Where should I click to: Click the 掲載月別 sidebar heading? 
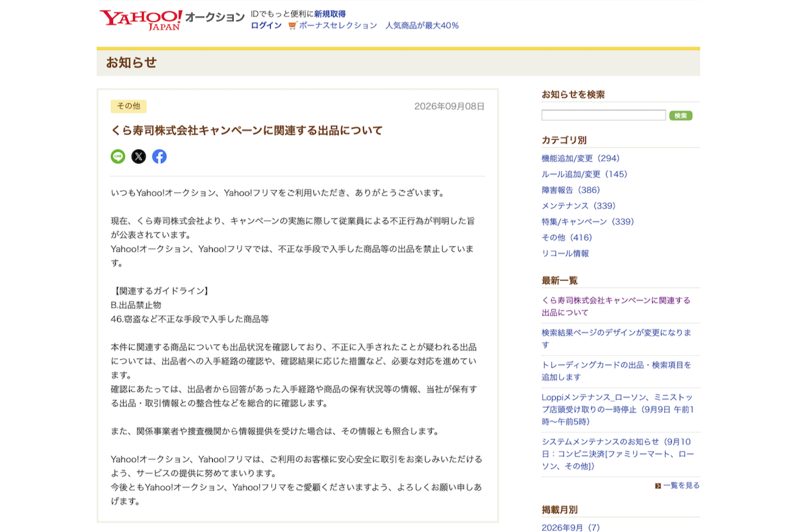point(559,509)
